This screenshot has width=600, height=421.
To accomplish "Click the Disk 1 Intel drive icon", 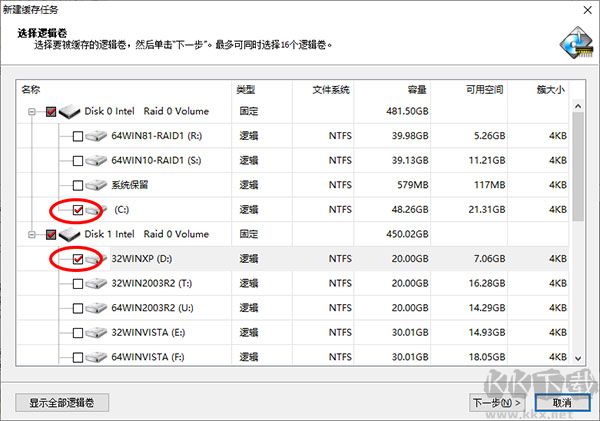I will pos(70,234).
